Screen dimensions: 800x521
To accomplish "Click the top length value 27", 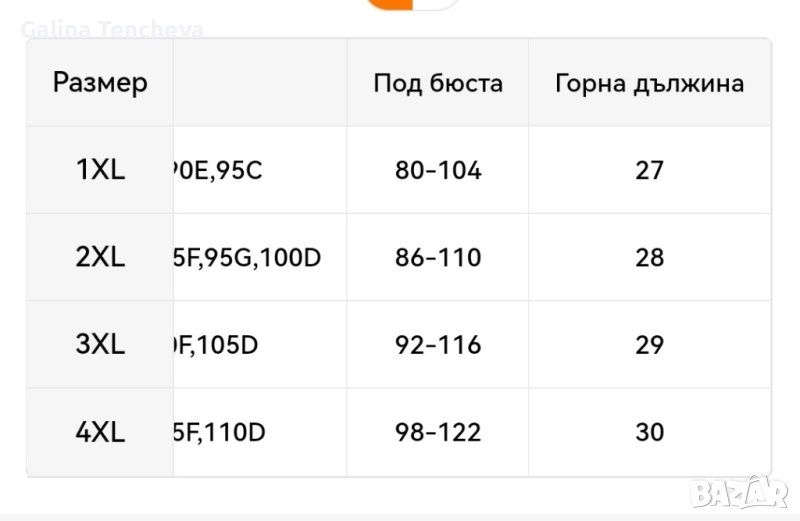I will point(649,170).
